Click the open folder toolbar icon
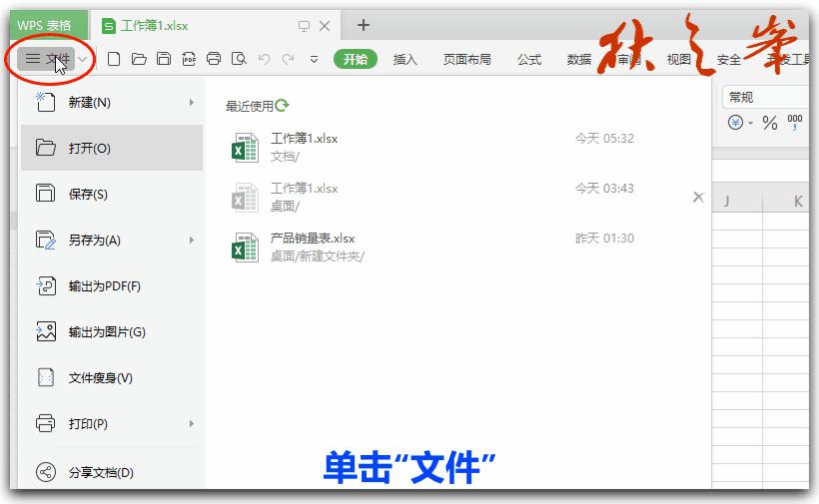 (x=139, y=59)
